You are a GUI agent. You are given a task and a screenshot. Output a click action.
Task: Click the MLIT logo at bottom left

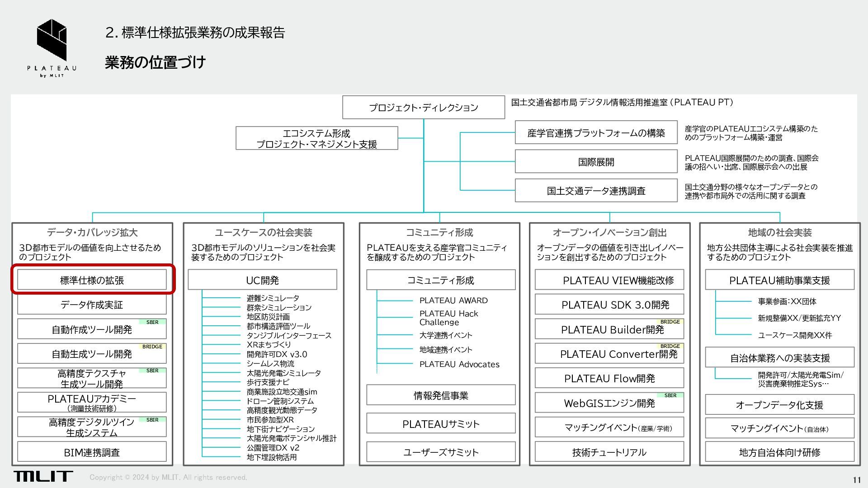[43, 476]
